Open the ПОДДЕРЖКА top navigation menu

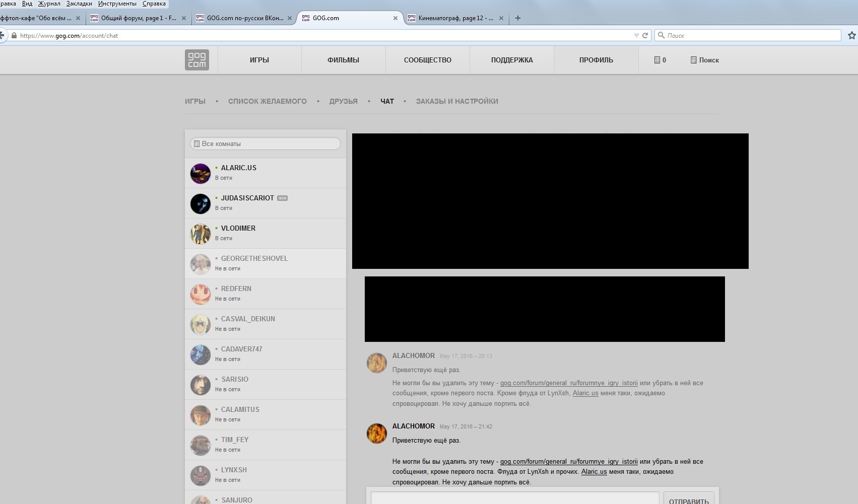(512, 60)
